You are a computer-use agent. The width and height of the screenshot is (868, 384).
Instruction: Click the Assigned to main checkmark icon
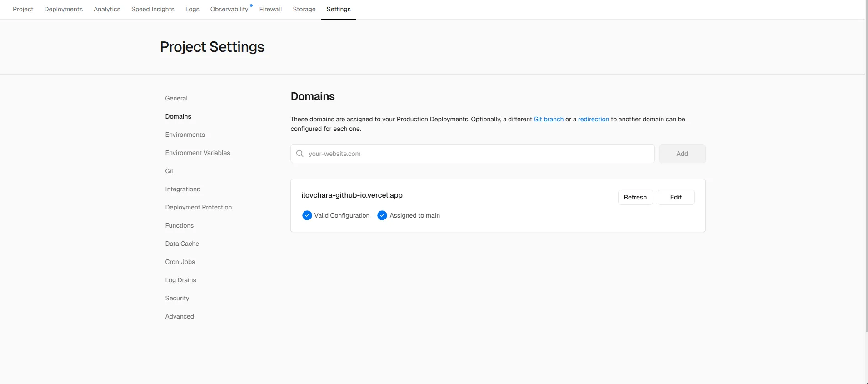point(382,215)
